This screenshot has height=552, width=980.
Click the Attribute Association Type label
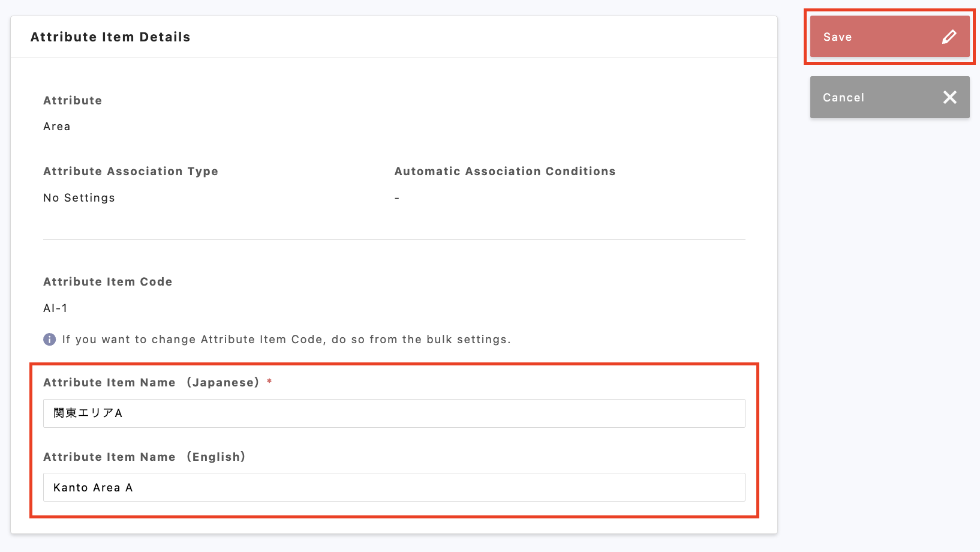click(131, 172)
